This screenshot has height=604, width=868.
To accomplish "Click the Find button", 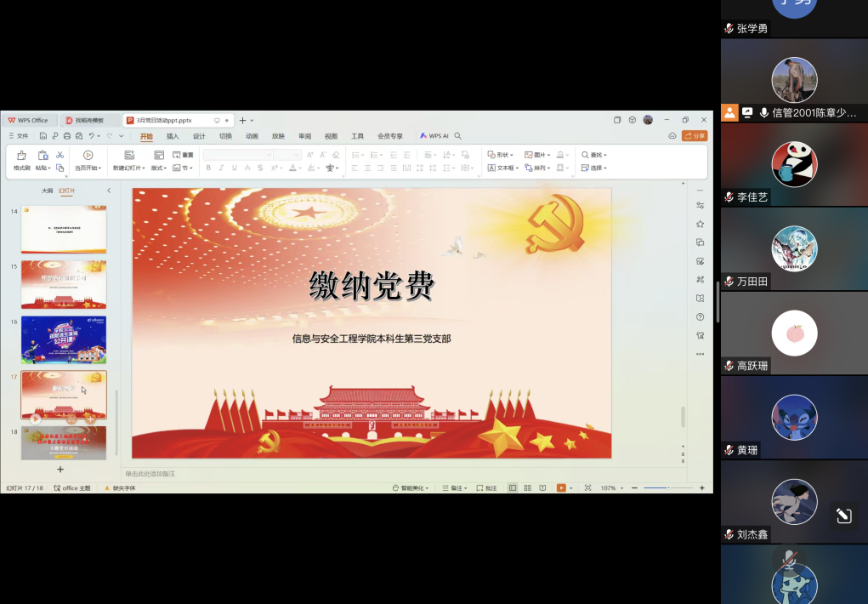I will point(593,155).
